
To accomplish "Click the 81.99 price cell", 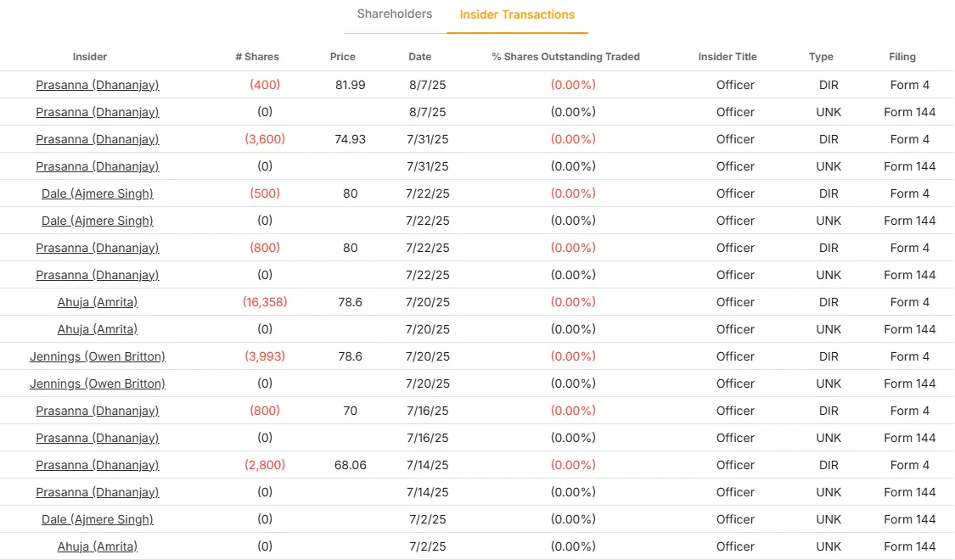I will pos(350,85).
